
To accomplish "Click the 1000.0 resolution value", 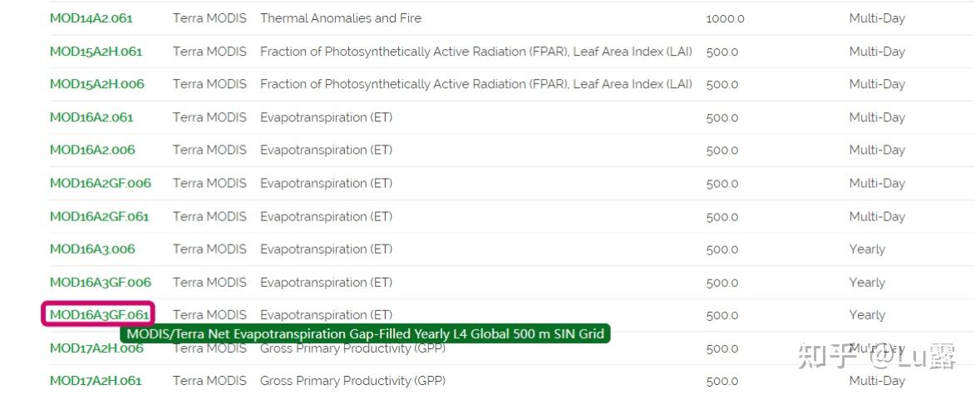I will point(725,18).
